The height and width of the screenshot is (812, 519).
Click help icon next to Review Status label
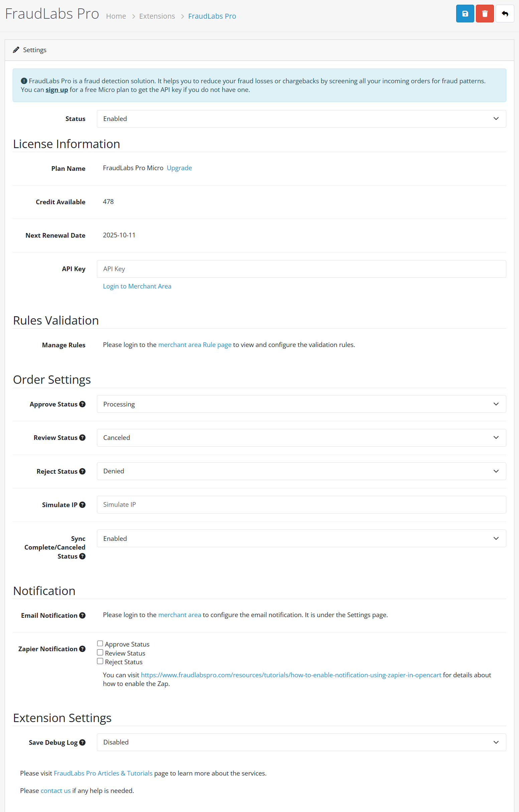click(82, 437)
